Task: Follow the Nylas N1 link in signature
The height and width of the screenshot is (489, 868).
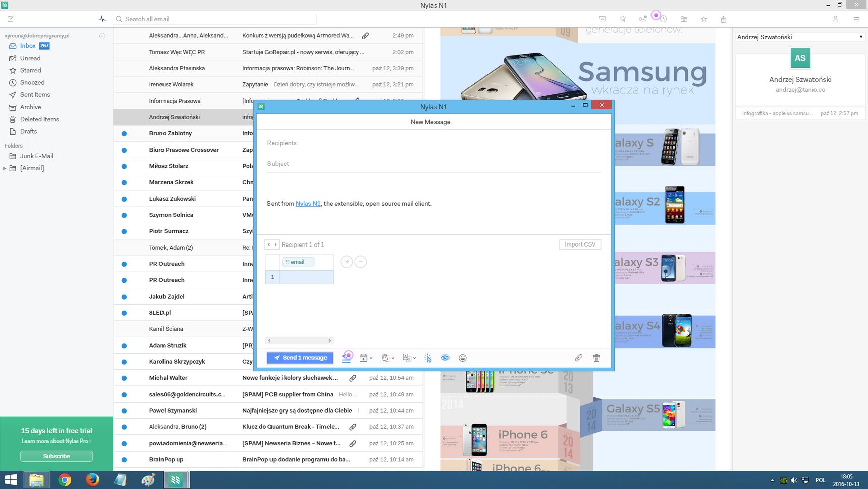Action: [308, 204]
